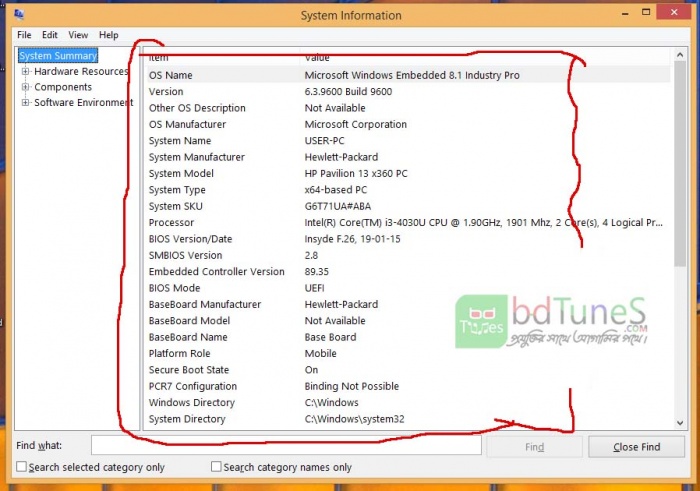Select the System Directory row
Screen dimensions: 700x491
[407, 419]
